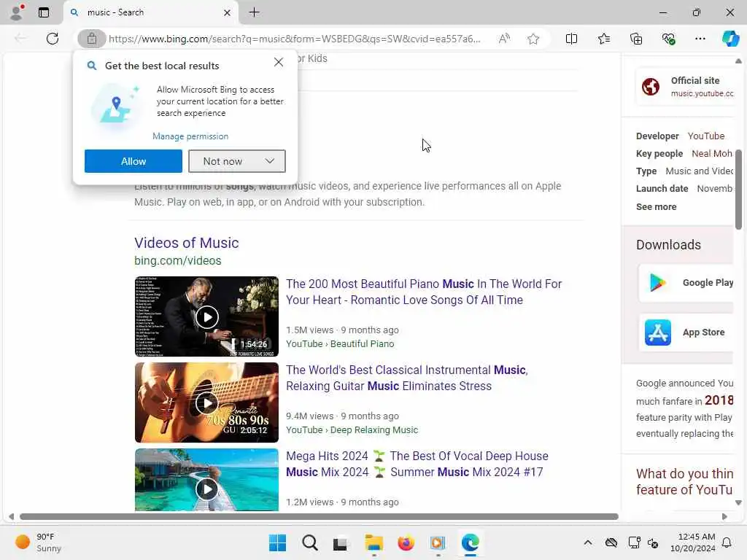This screenshot has width=747, height=560.
Task: Play the Mega Hits 2024 video thumbnail
Action: [x=206, y=480]
